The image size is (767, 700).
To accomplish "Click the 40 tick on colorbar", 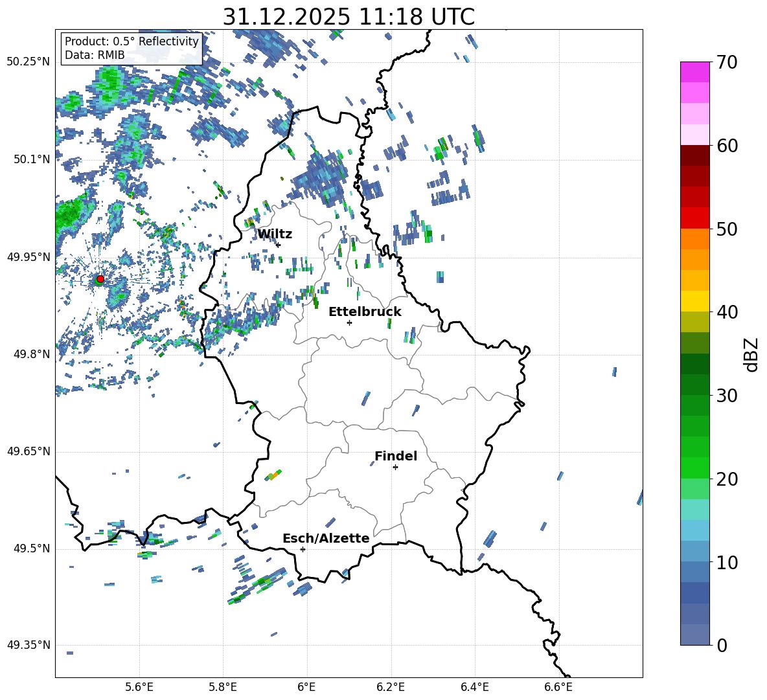I will 727,312.
